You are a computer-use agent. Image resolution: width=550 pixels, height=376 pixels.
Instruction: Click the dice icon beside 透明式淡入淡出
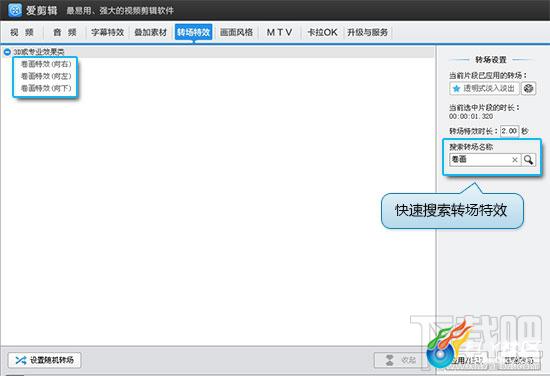pyautogui.click(x=528, y=88)
